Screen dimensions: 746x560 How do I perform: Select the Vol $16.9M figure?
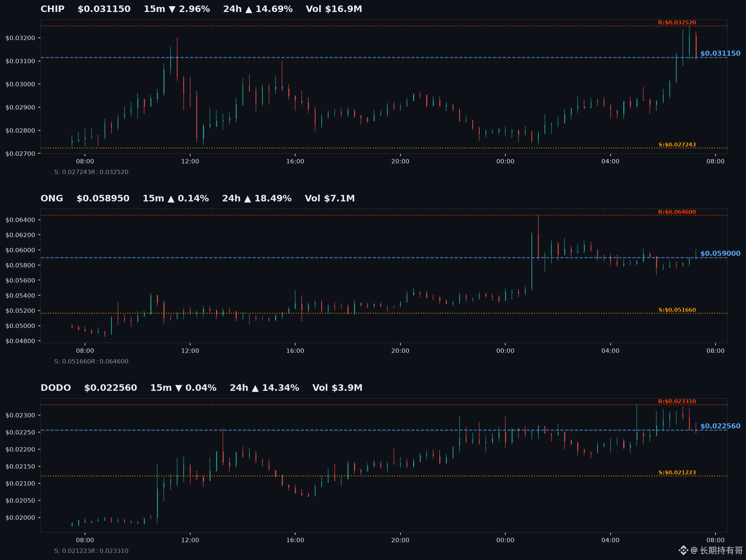[x=334, y=9]
